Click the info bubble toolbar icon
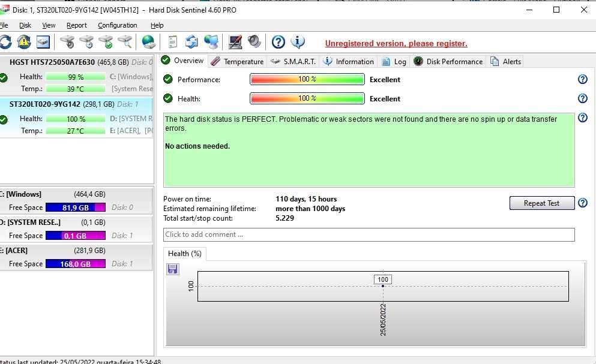The image size is (596, 364). (x=298, y=42)
